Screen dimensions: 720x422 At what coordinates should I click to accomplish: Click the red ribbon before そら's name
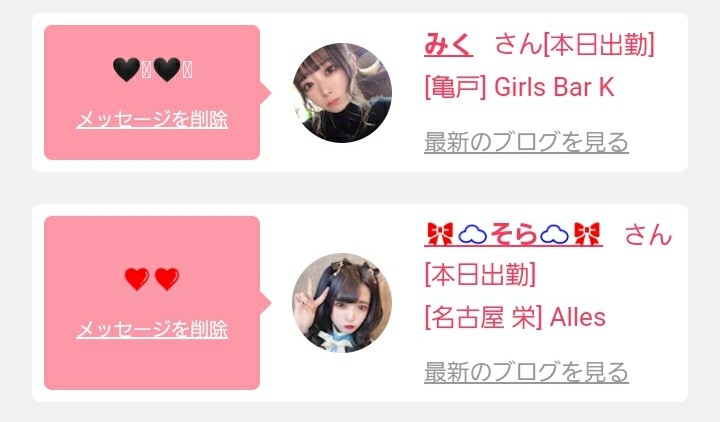tap(440, 234)
